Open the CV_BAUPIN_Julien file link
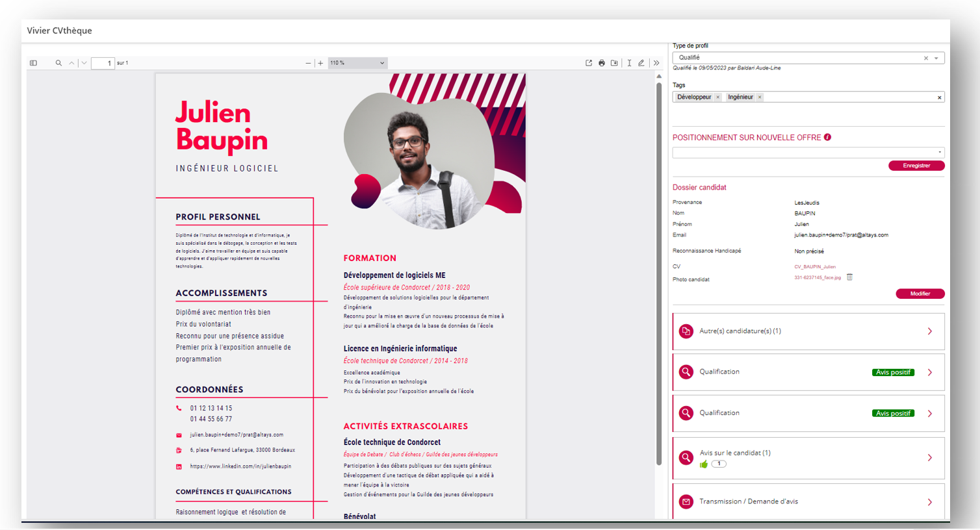Viewport: 980px width, 530px height. pyautogui.click(x=815, y=267)
